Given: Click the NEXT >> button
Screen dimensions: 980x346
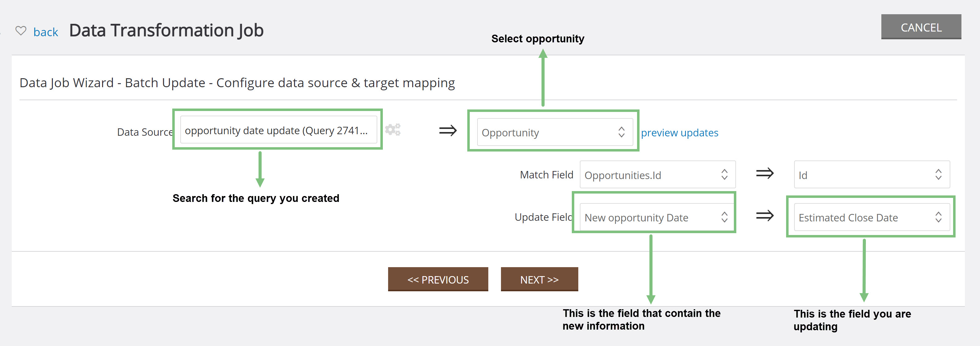Looking at the screenshot, I should coord(539,280).
